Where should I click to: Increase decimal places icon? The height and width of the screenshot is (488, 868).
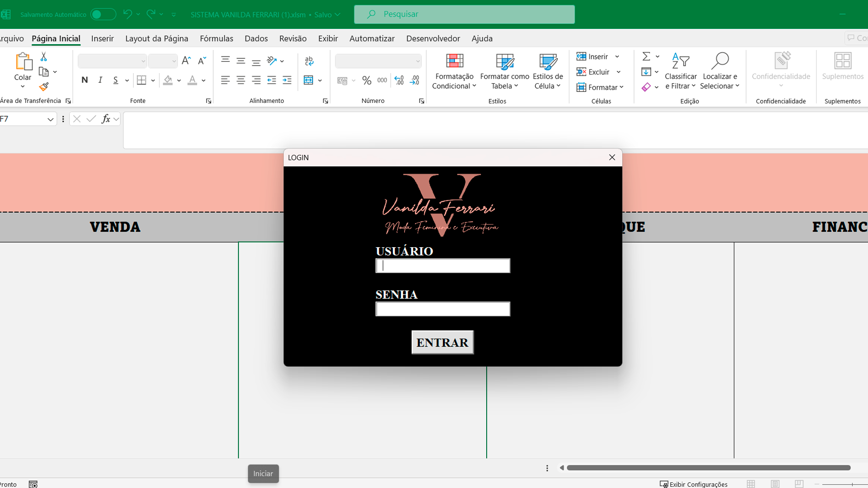click(x=399, y=80)
